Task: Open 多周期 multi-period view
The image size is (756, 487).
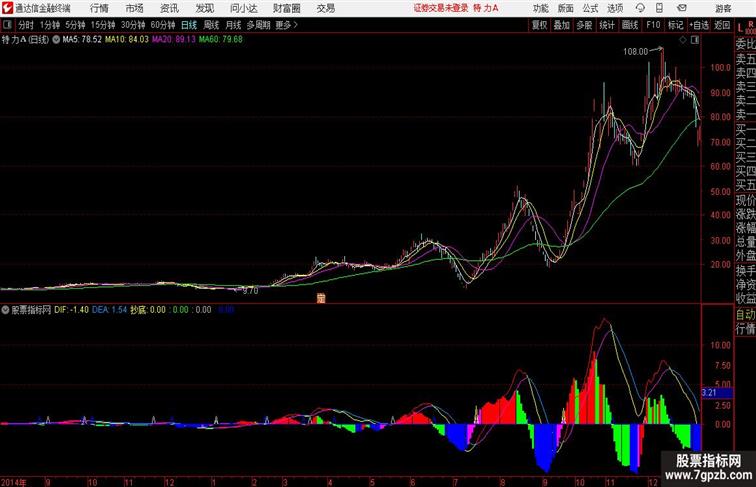Action: point(258,25)
